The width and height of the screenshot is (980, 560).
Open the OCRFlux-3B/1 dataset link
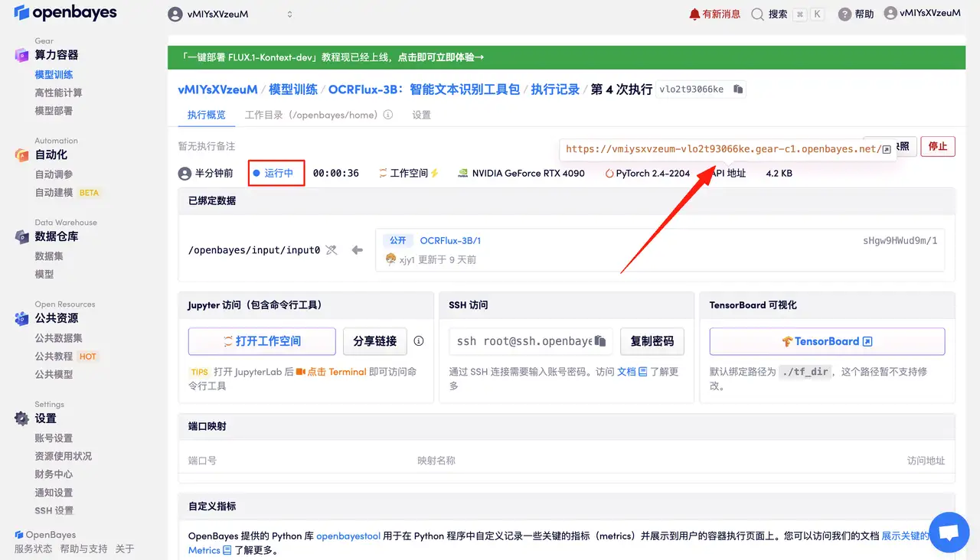tap(450, 240)
